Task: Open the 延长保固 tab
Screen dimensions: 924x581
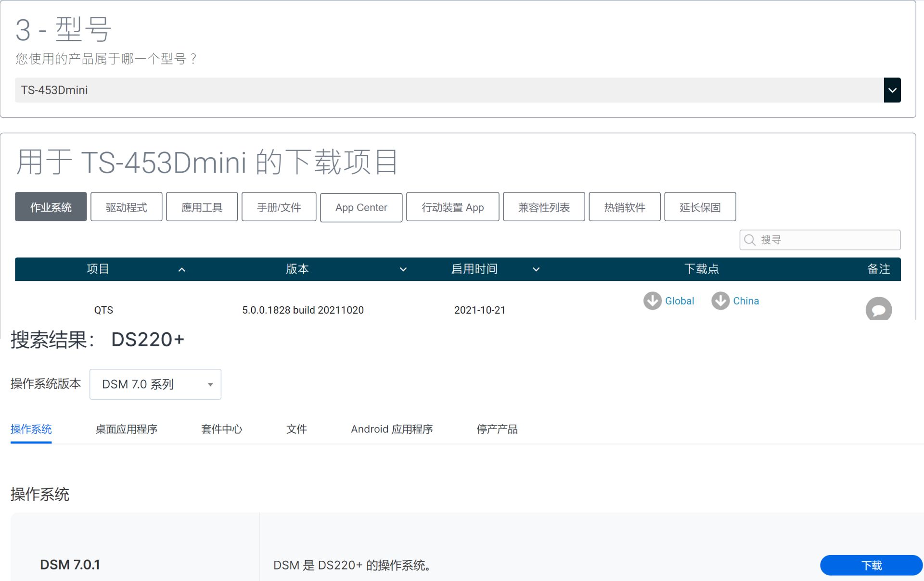Action: [x=700, y=207]
